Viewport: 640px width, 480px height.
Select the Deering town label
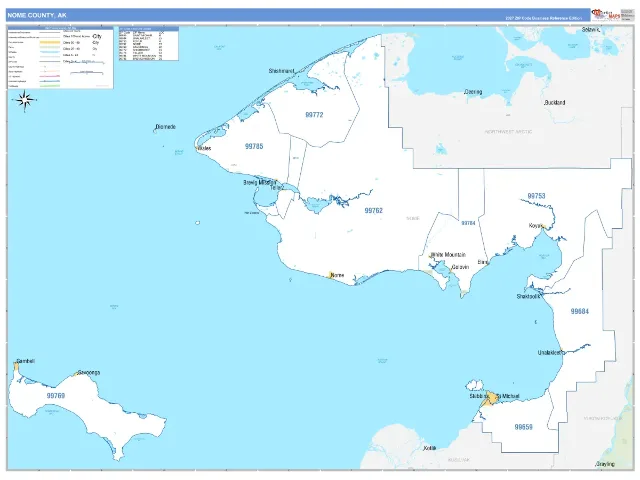click(x=473, y=92)
